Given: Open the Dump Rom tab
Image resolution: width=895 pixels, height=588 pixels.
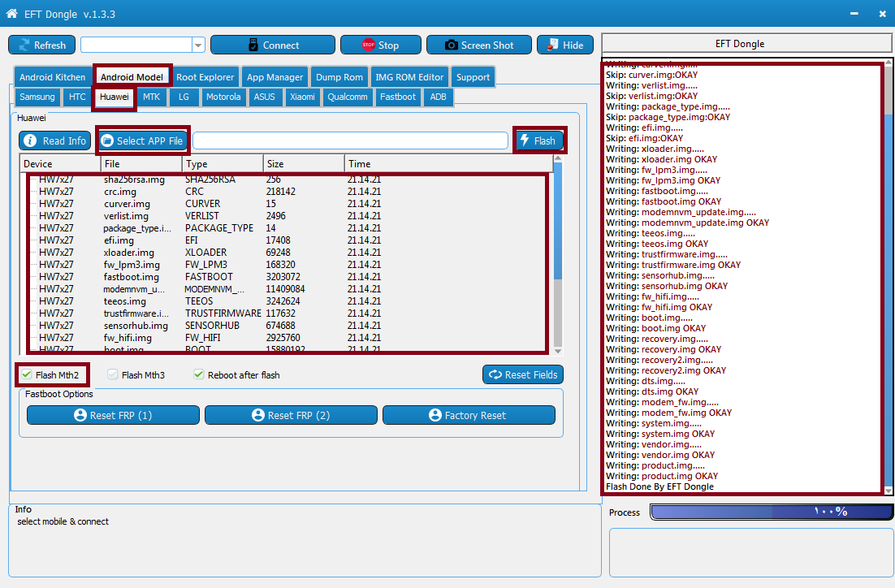Looking at the screenshot, I should pos(339,77).
